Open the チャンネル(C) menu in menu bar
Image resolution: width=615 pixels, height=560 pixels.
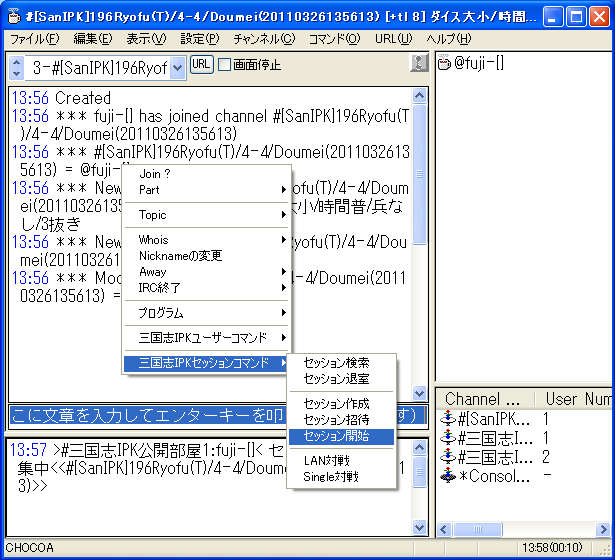(x=264, y=38)
